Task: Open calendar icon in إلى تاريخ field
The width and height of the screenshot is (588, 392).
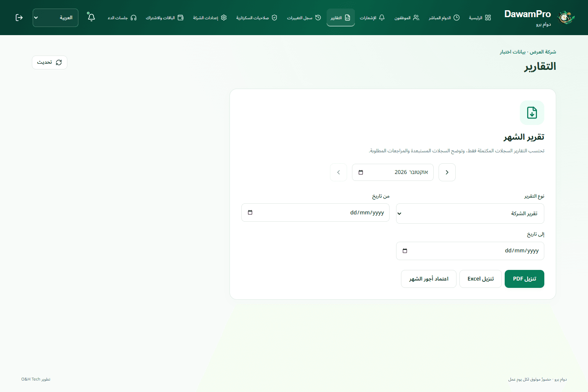Action: coord(405,251)
